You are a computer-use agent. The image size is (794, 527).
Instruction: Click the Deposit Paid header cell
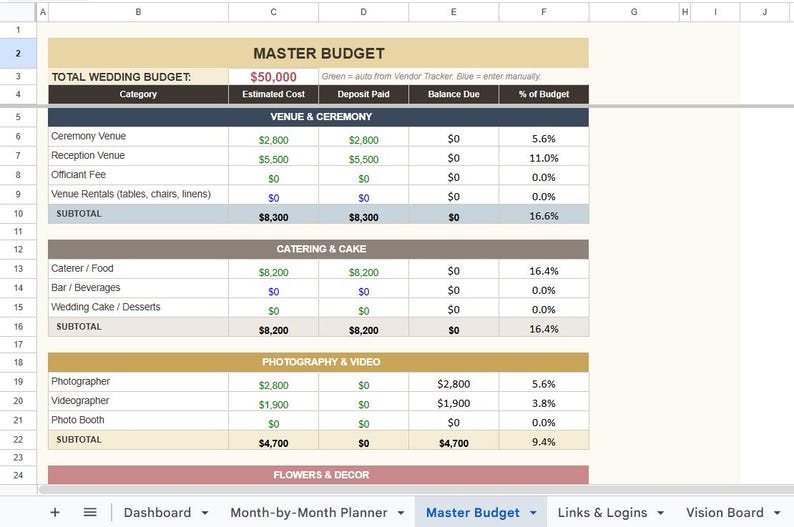[x=364, y=94]
